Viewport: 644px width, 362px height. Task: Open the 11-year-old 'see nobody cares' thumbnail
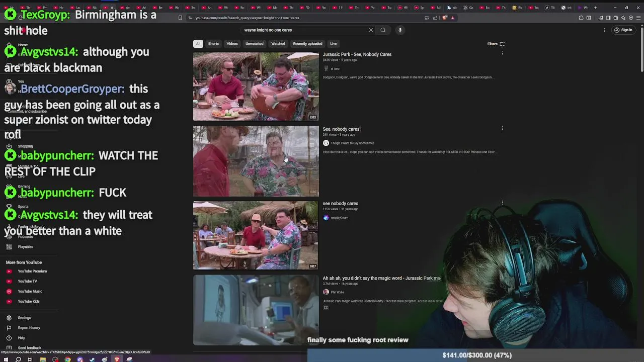coord(256,235)
